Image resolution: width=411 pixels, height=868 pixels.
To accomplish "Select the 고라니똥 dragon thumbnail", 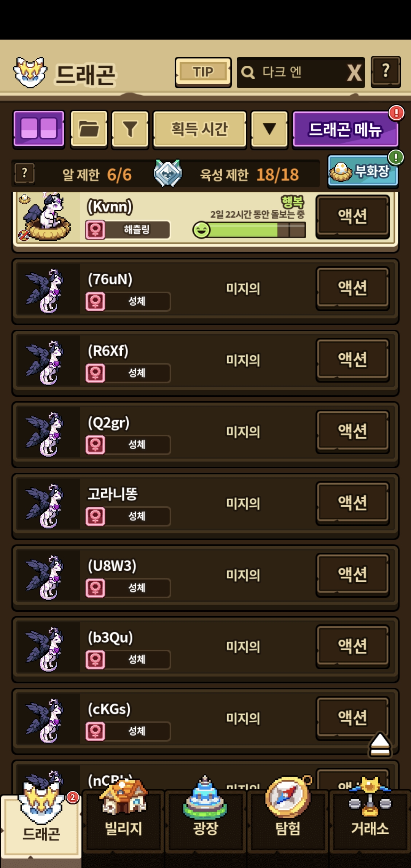I will tap(45, 506).
